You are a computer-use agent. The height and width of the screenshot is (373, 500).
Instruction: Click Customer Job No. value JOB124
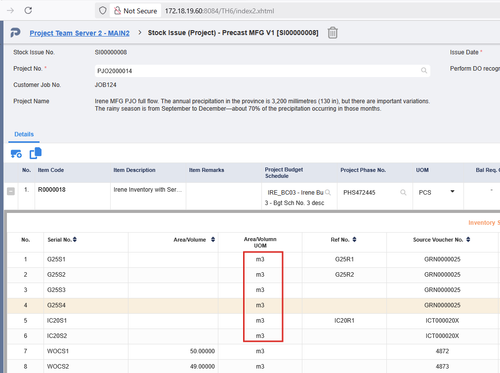coord(105,85)
